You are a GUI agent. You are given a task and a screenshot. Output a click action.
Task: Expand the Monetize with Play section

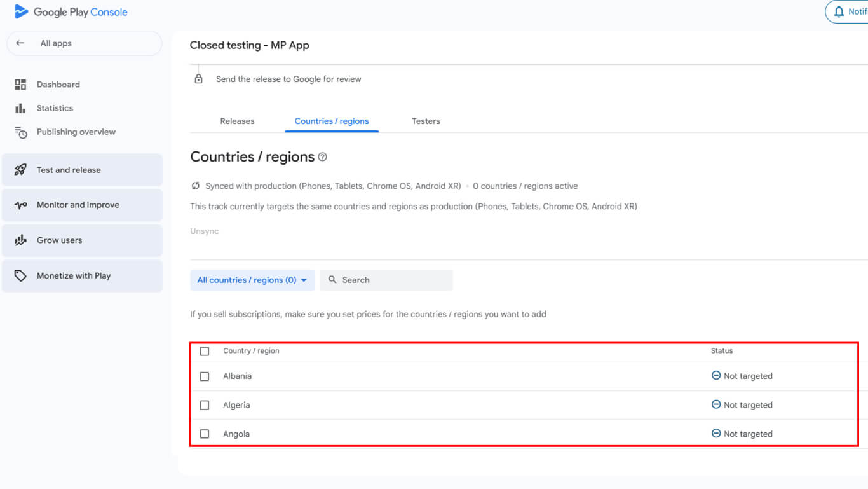pos(82,276)
